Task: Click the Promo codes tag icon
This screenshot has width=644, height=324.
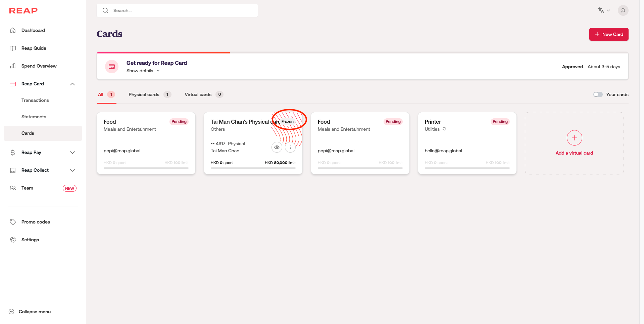Action: click(13, 222)
